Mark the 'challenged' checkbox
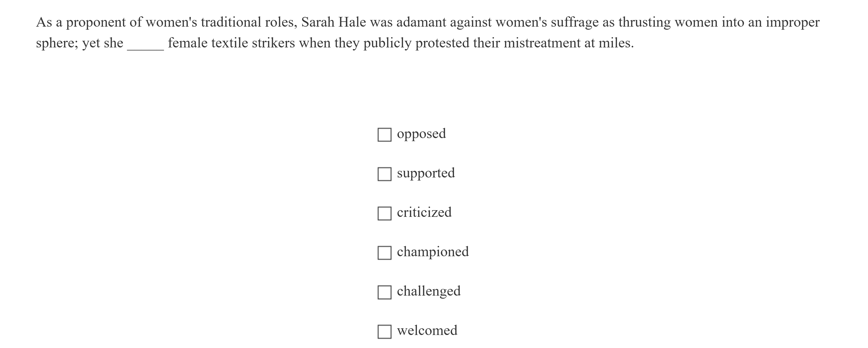 pyautogui.click(x=384, y=292)
